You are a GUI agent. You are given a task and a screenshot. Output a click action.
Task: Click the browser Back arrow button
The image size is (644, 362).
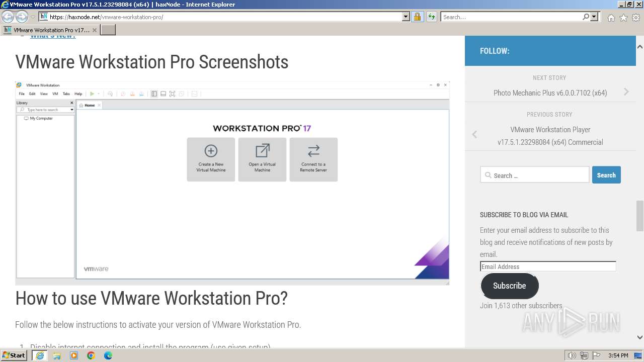(8, 17)
